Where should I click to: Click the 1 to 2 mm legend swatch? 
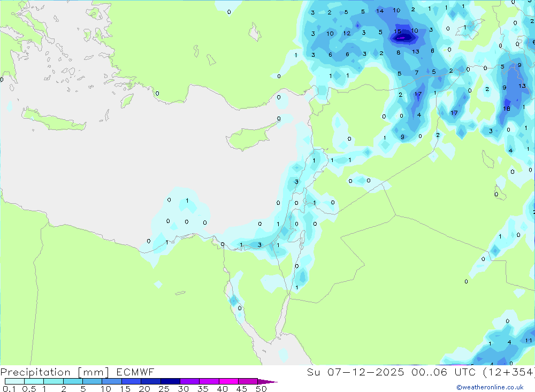coord(53,381)
